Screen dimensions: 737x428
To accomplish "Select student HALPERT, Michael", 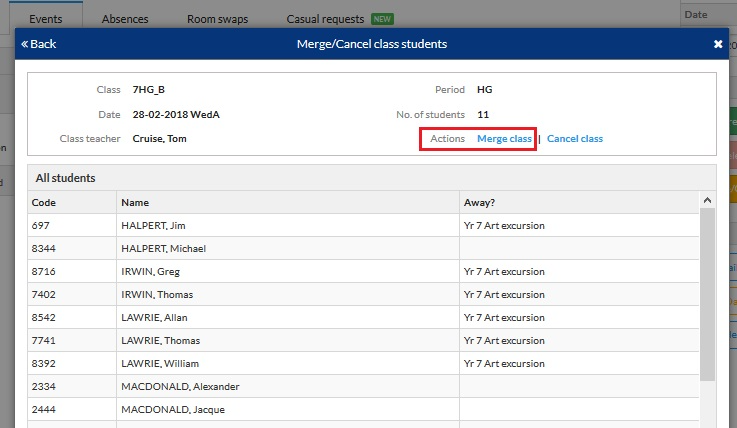I will tap(164, 249).
